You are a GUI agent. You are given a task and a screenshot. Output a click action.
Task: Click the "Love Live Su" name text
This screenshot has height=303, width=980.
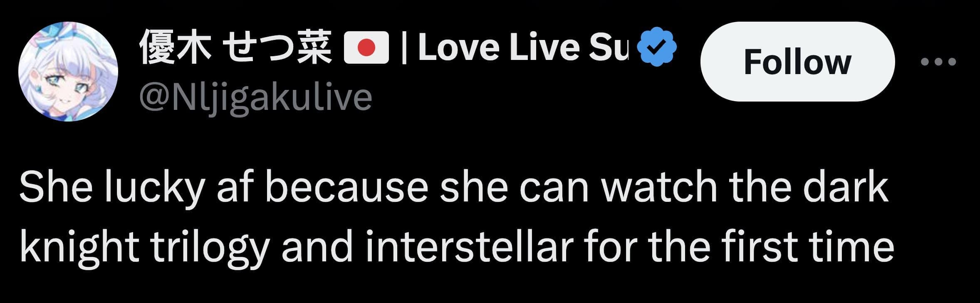[523, 48]
